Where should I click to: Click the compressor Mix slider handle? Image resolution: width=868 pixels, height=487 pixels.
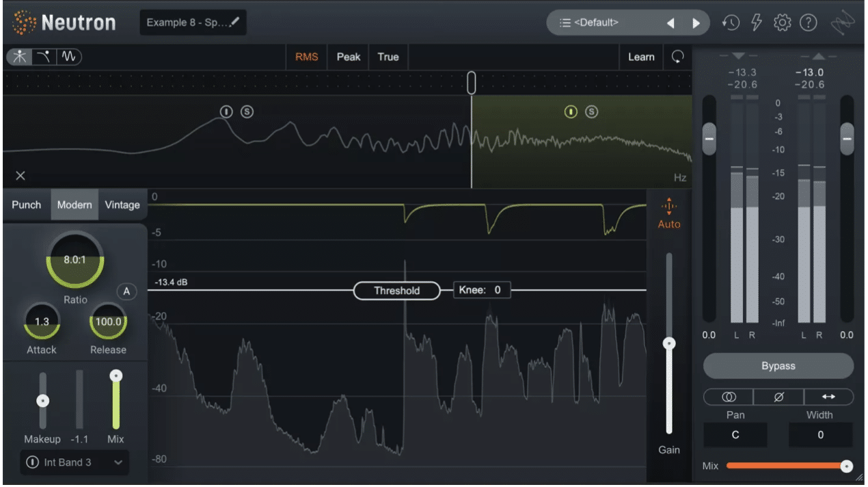(116, 376)
